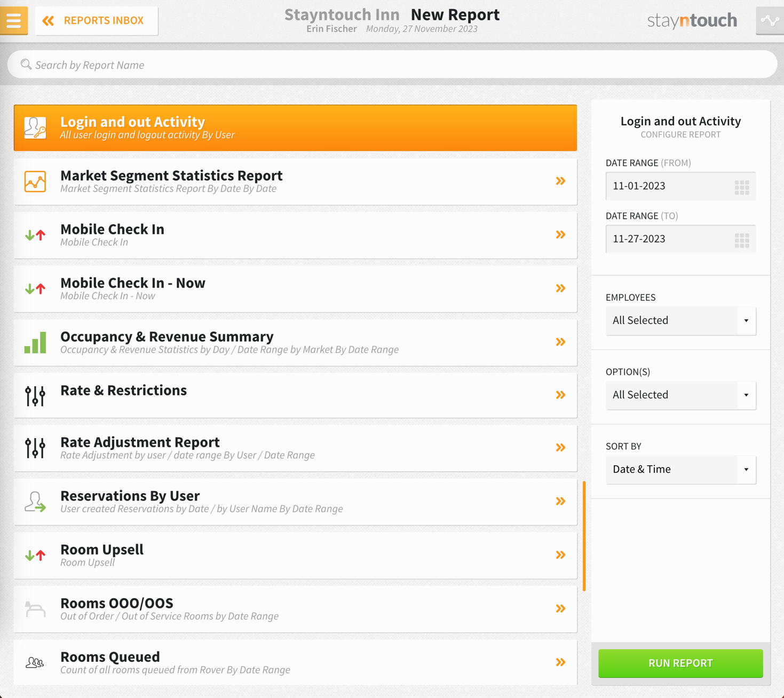
Task: Click the Mobile Check In - Now arrows icon
Action: [x=35, y=289]
